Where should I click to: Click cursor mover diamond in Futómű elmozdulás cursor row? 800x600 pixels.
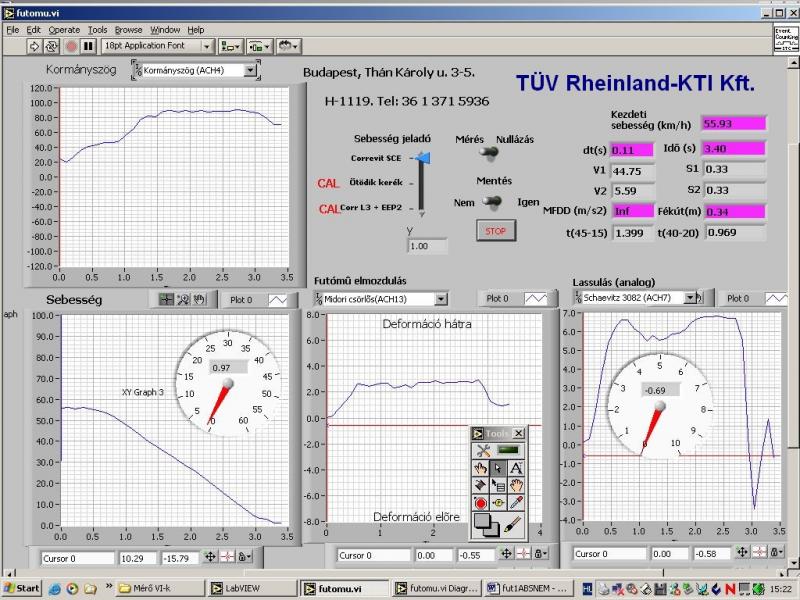point(506,554)
